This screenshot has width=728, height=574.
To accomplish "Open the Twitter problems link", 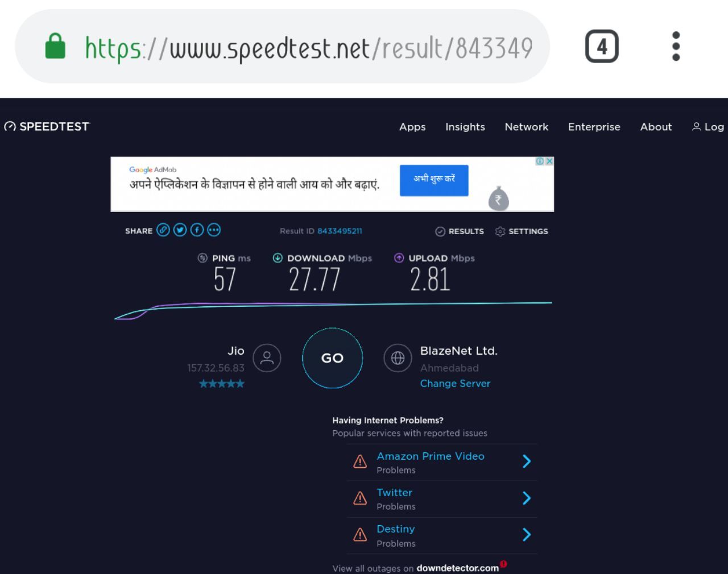I will pos(394,493).
